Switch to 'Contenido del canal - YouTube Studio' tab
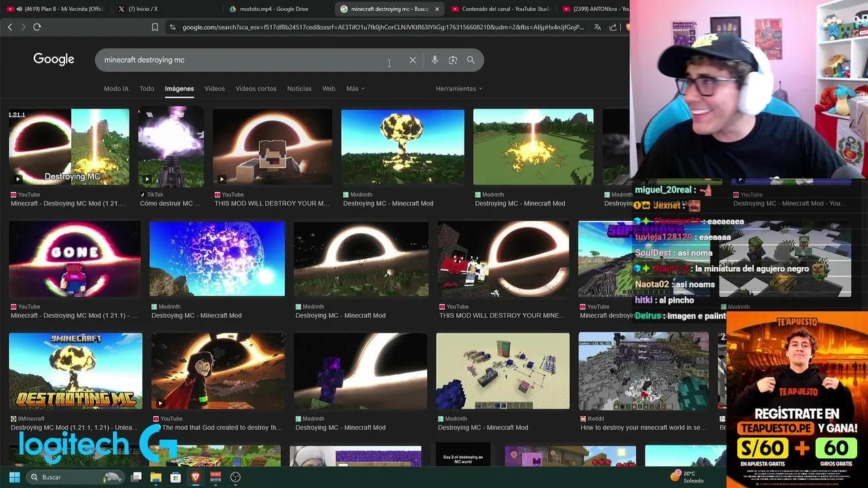 (500, 9)
